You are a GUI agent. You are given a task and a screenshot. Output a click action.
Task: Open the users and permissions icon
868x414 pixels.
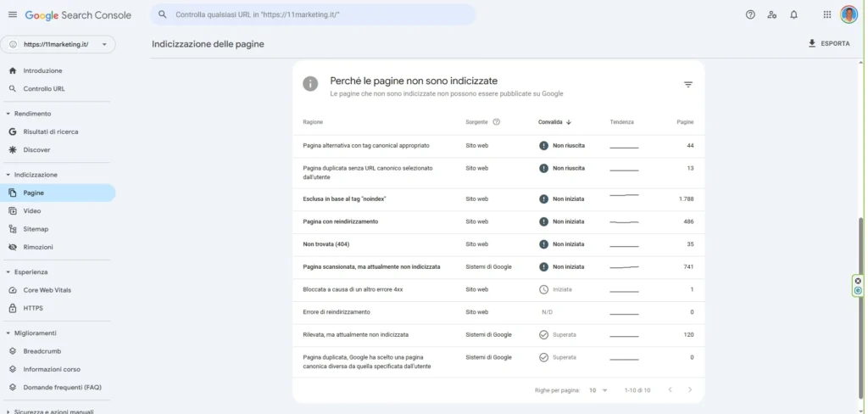pos(771,14)
